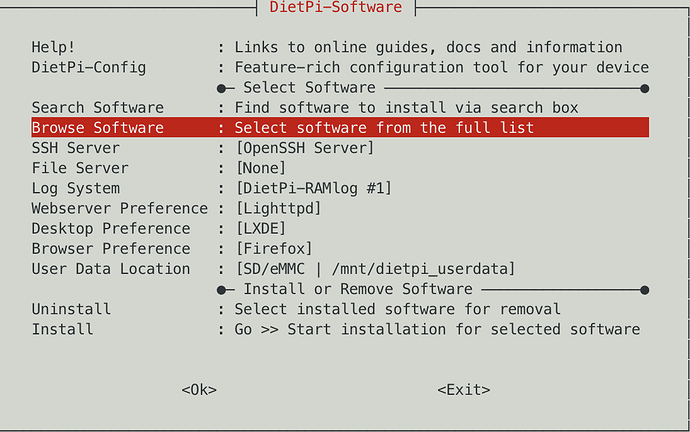Select Install to start installation
690x432 pixels.
[x=62, y=329]
